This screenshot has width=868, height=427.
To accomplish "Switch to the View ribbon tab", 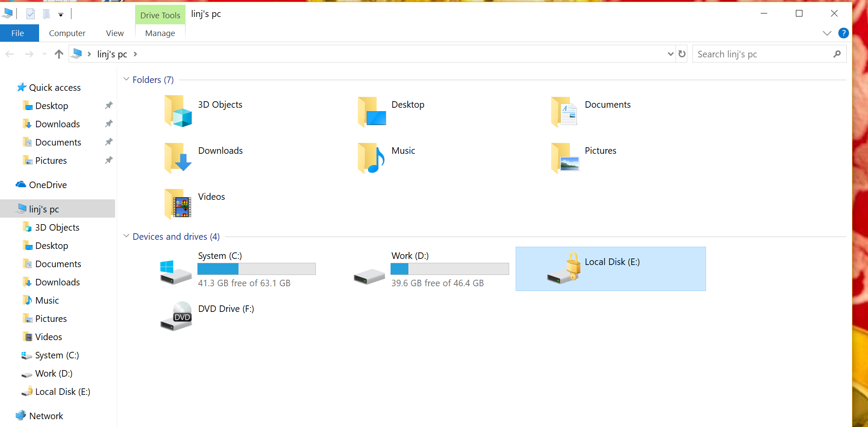I will (x=115, y=33).
